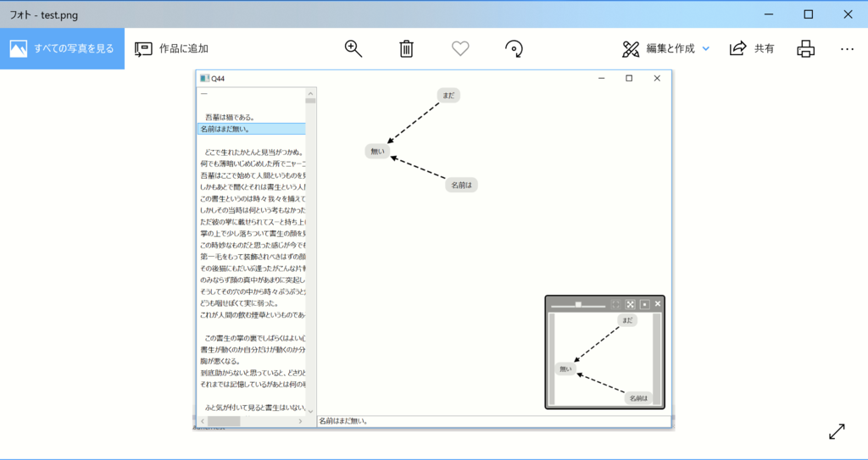Click the Q44 application icon in title bar
This screenshot has height=460, width=868.
tap(204, 79)
